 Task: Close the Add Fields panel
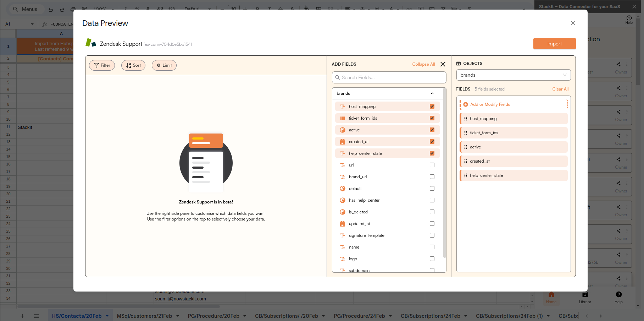(x=443, y=64)
